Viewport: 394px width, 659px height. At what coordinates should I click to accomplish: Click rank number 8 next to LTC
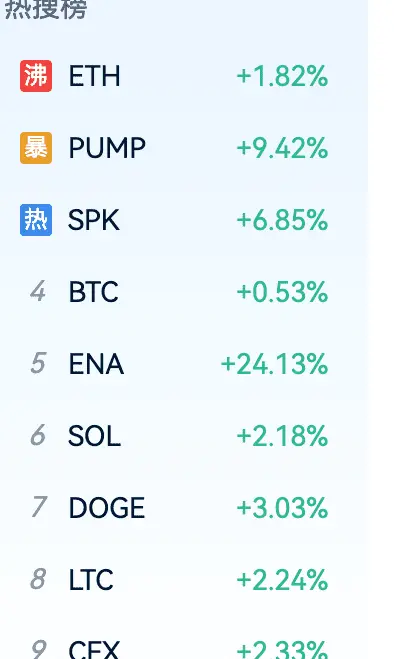38,579
